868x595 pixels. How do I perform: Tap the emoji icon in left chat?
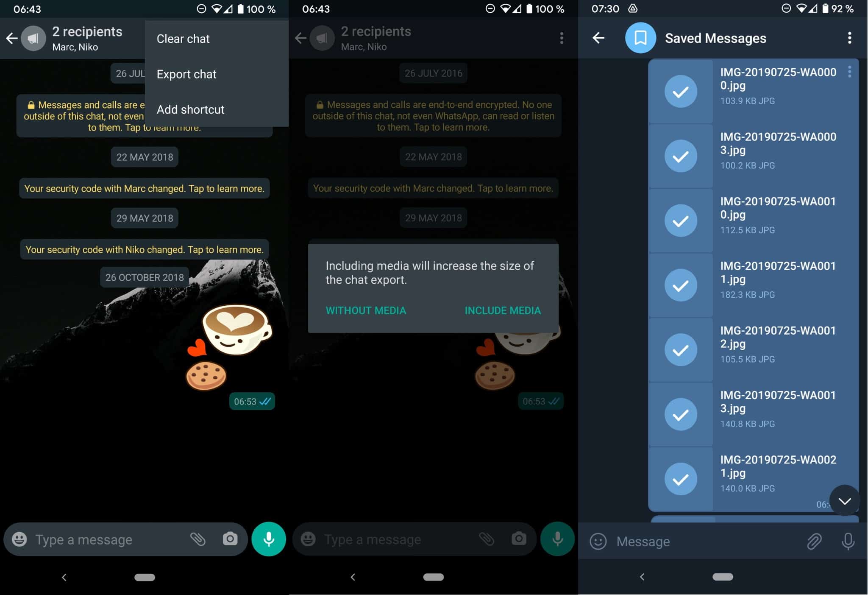[19, 539]
